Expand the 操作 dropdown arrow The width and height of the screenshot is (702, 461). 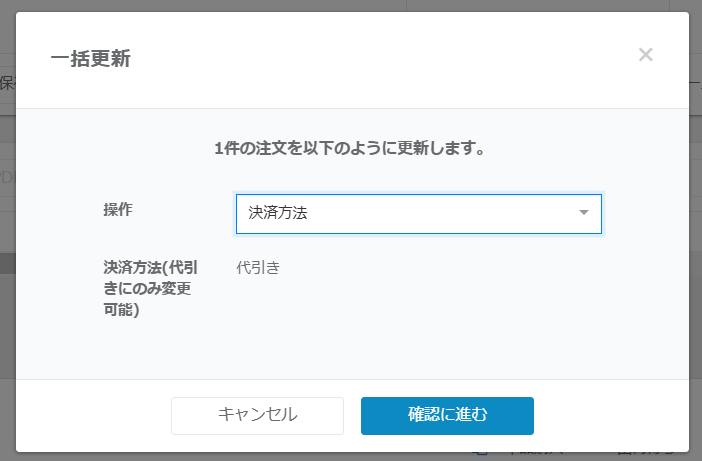pos(583,213)
